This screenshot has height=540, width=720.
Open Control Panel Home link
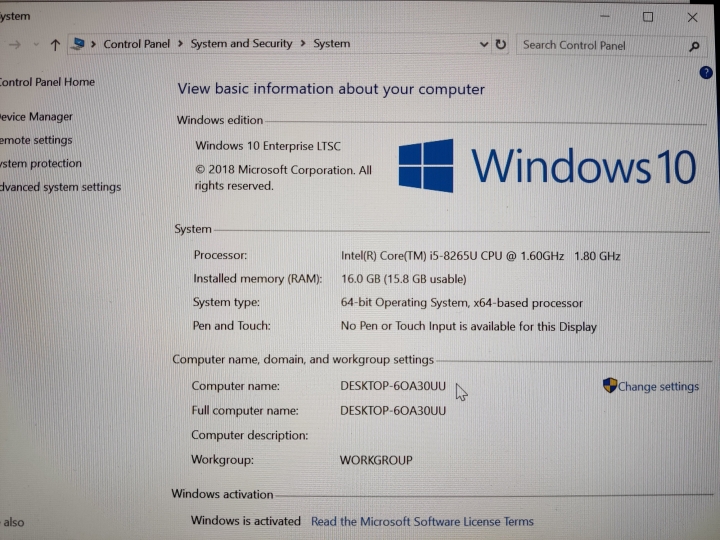(x=47, y=82)
